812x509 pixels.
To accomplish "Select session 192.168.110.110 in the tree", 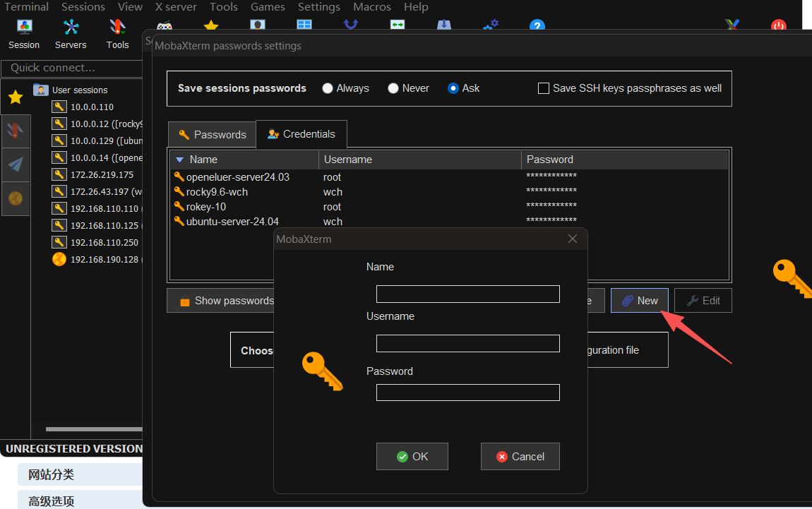I will tap(97, 208).
